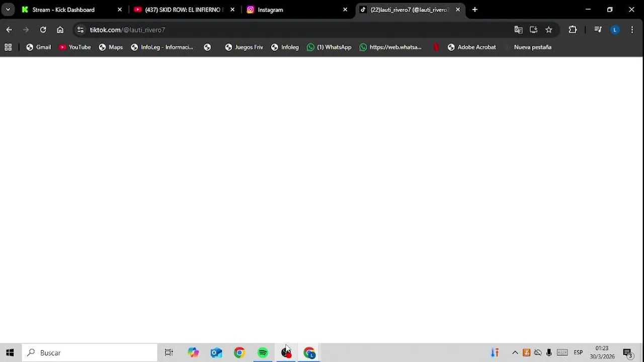The width and height of the screenshot is (644, 362).
Task: Open the first Chrome taskbar icon
Action: (239, 353)
